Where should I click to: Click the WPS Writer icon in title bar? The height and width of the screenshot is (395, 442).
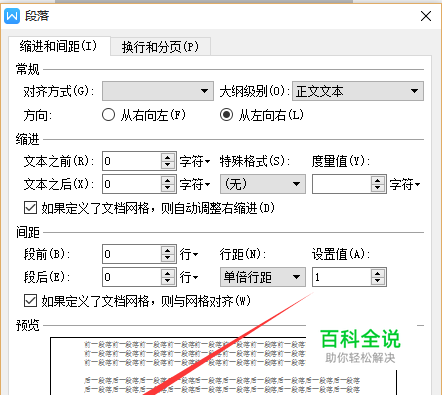[12, 16]
